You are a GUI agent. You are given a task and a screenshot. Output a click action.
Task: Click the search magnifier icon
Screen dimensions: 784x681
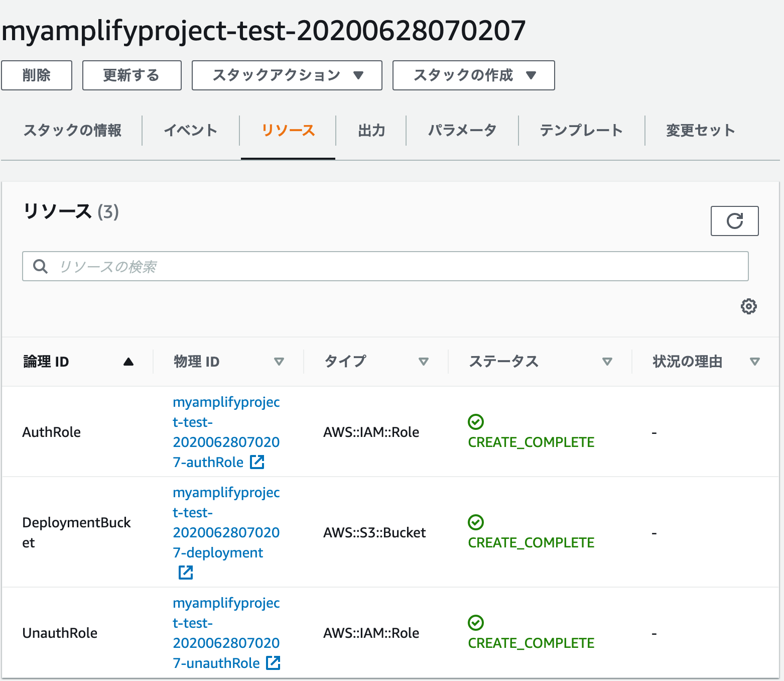[x=40, y=266]
